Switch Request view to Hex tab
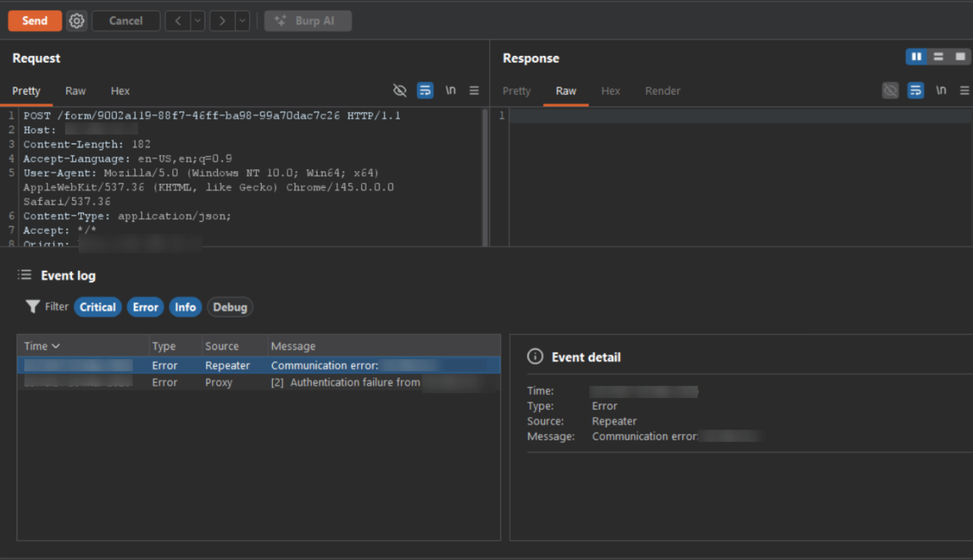Image resolution: width=973 pixels, height=560 pixels. [120, 91]
